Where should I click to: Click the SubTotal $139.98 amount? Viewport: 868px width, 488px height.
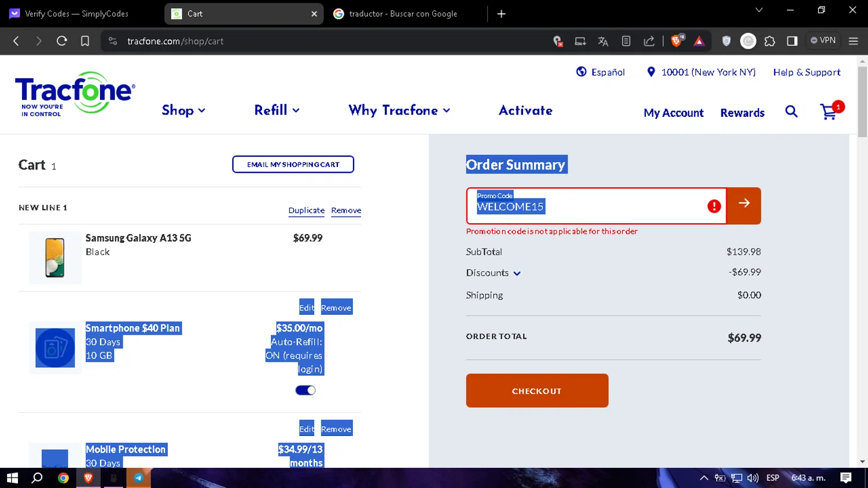click(x=744, y=252)
